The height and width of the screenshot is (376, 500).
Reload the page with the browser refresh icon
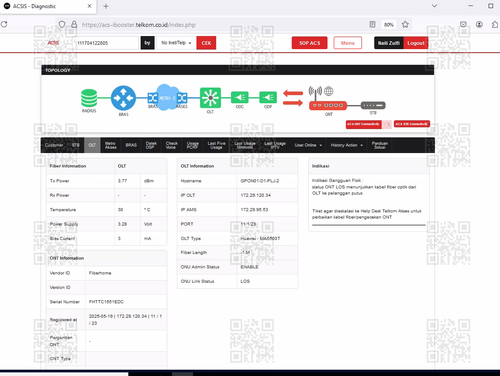[x=4, y=24]
